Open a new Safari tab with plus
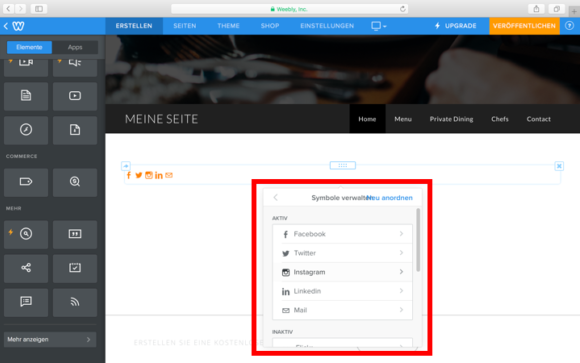This screenshot has height=363, width=580. pyautogui.click(x=574, y=12)
